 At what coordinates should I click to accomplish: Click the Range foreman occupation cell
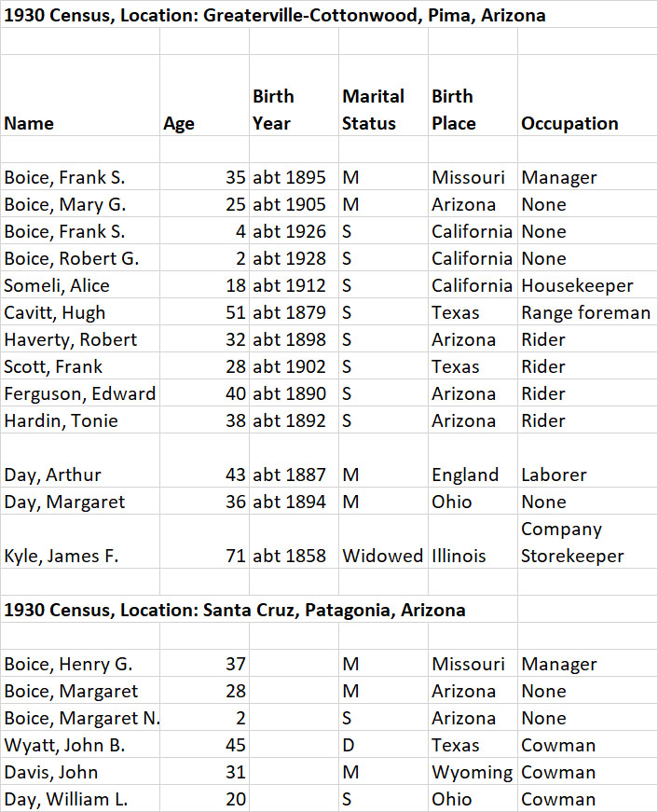point(585,312)
